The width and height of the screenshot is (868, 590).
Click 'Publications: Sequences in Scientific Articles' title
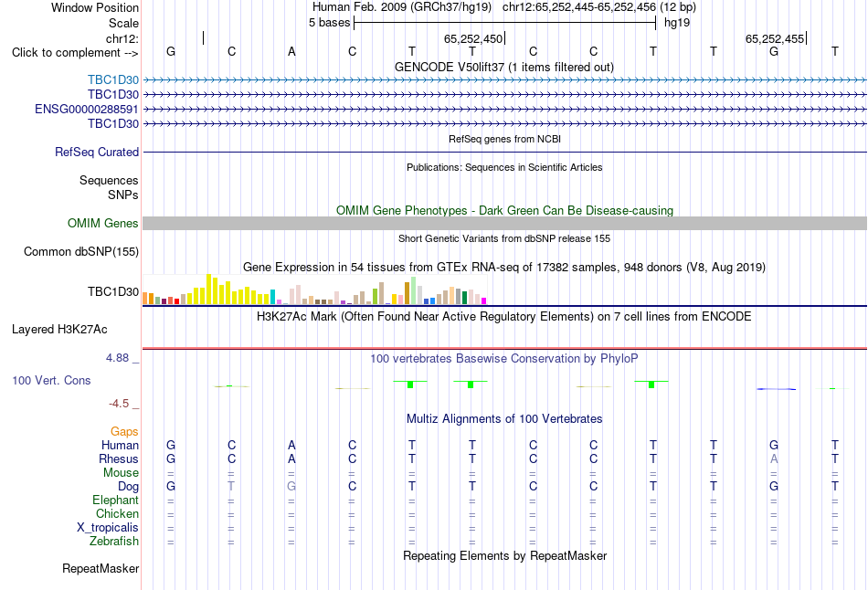coord(504,167)
